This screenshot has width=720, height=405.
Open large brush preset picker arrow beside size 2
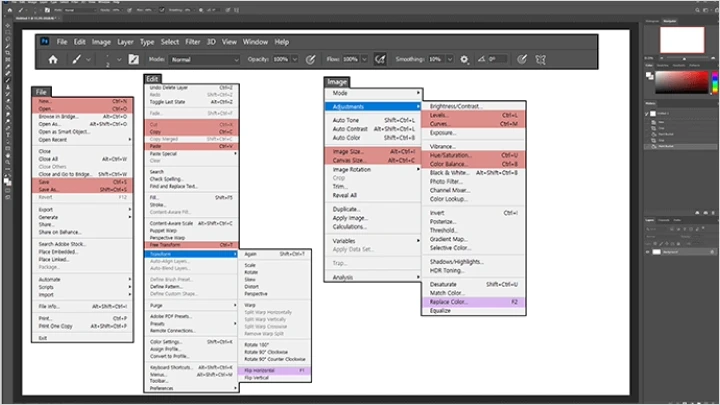[x=119, y=59]
